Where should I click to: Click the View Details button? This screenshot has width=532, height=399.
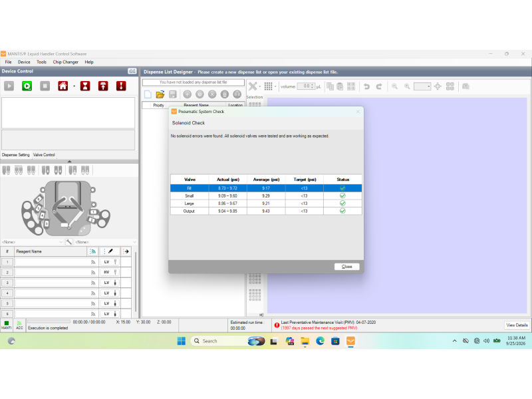point(517,325)
